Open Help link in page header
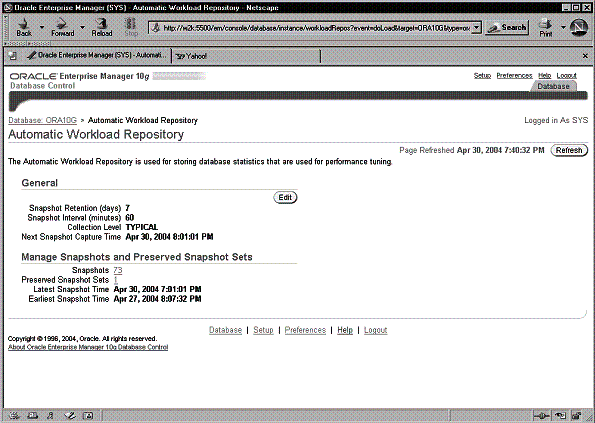 pyautogui.click(x=544, y=75)
